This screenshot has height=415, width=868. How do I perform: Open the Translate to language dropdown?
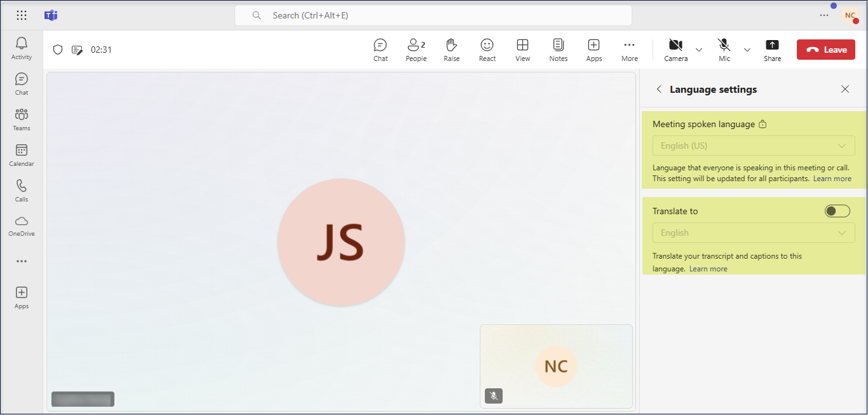[x=754, y=233]
